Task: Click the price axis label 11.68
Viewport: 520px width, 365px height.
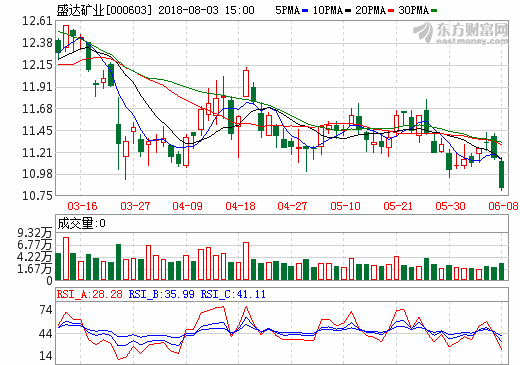Action: [37, 109]
